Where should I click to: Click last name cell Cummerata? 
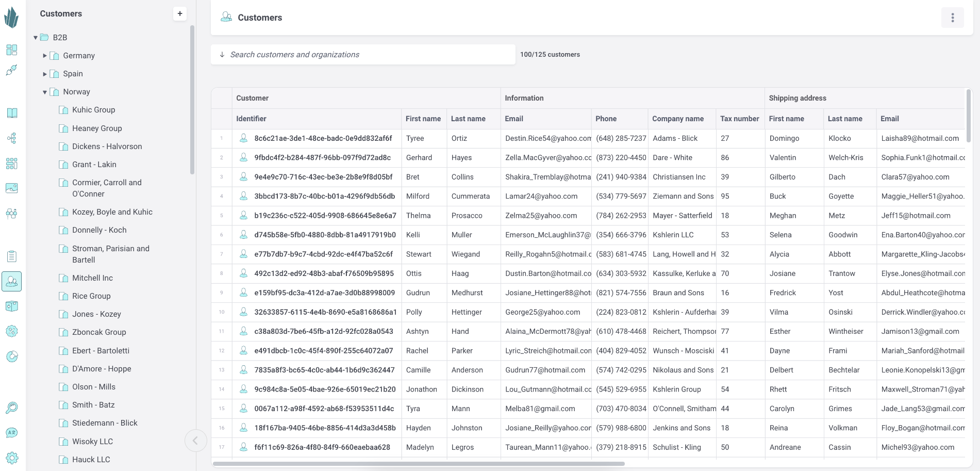coord(471,196)
